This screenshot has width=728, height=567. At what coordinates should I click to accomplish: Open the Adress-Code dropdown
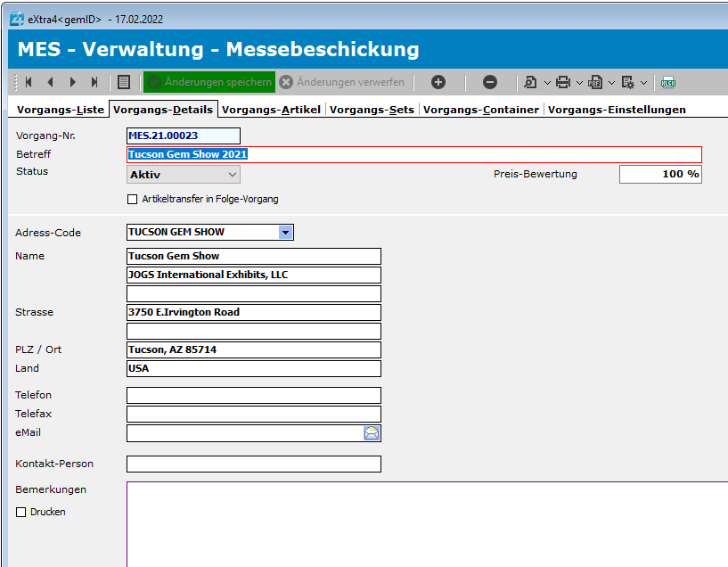(x=285, y=231)
